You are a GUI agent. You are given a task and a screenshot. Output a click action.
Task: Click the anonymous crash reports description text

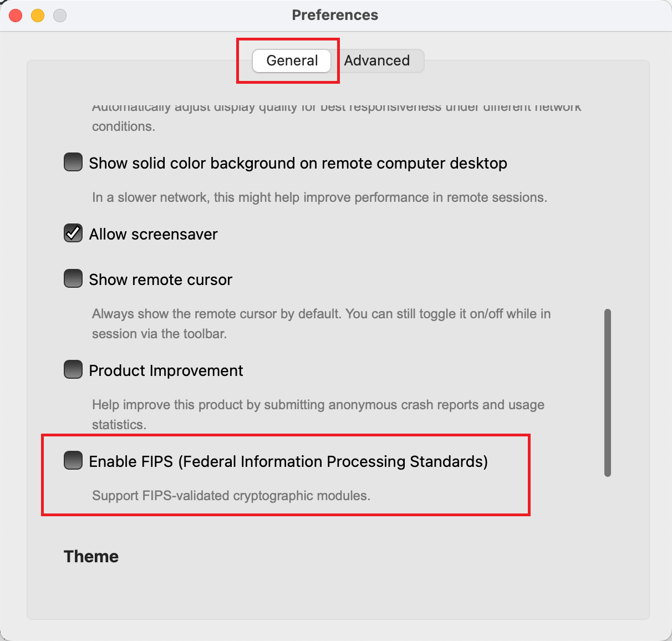[318, 405]
